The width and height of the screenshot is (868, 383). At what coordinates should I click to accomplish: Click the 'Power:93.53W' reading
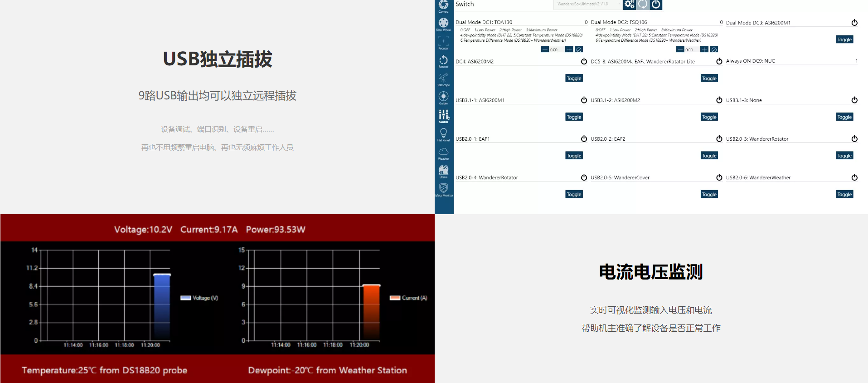coord(276,229)
